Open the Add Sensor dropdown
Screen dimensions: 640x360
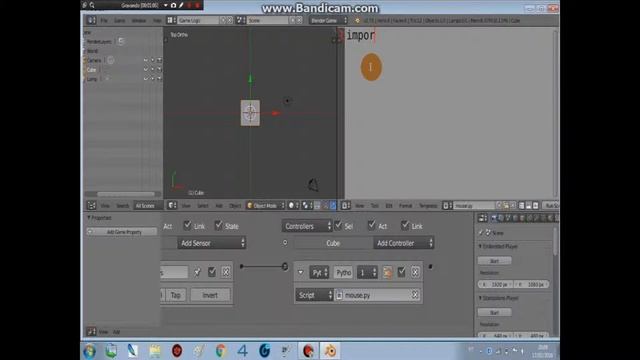211,243
